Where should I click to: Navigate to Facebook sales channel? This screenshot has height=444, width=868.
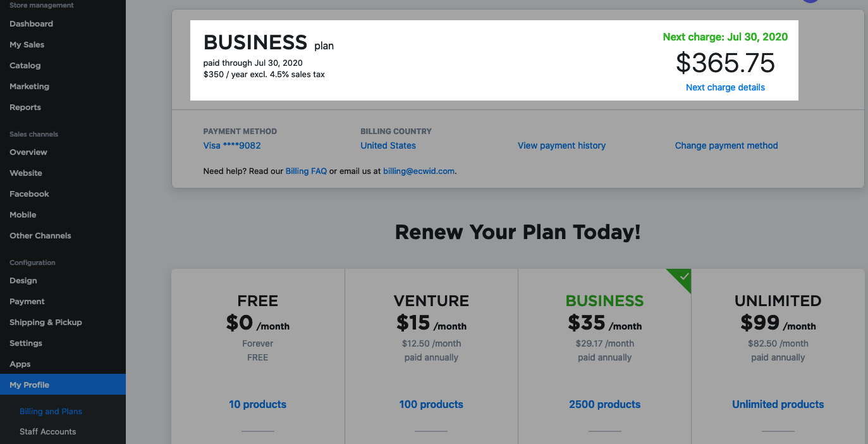(29, 194)
